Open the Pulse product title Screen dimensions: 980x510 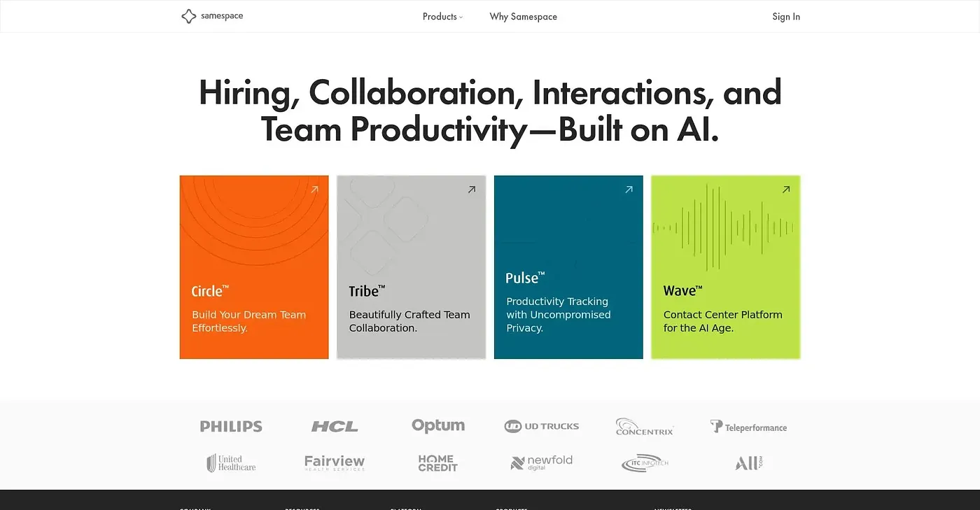525,278
